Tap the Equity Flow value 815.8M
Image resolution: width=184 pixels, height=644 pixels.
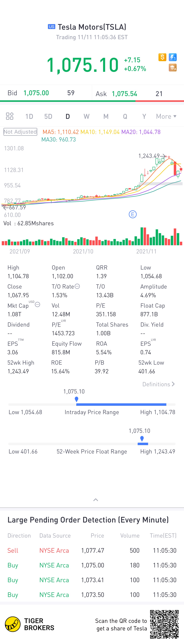pos(61,352)
